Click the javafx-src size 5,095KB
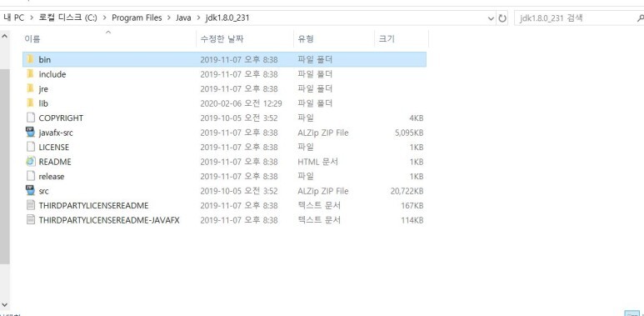The width and height of the screenshot is (644, 316). tap(409, 133)
